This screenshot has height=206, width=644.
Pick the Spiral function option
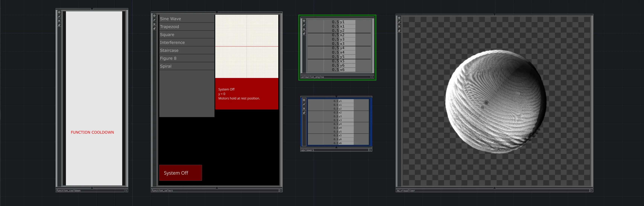tap(186, 66)
